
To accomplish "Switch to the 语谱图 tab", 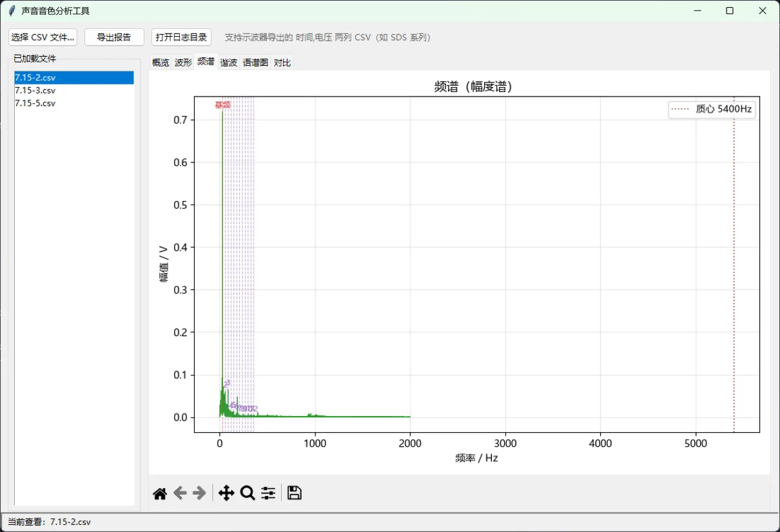I will [x=255, y=62].
